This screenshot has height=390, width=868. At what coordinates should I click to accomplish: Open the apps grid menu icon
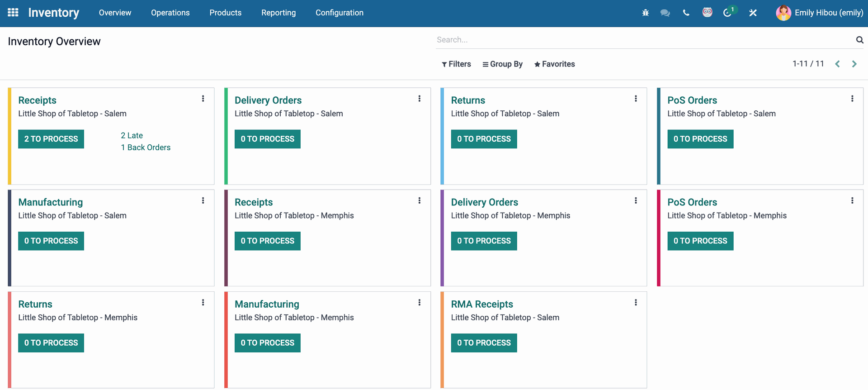coord(13,13)
